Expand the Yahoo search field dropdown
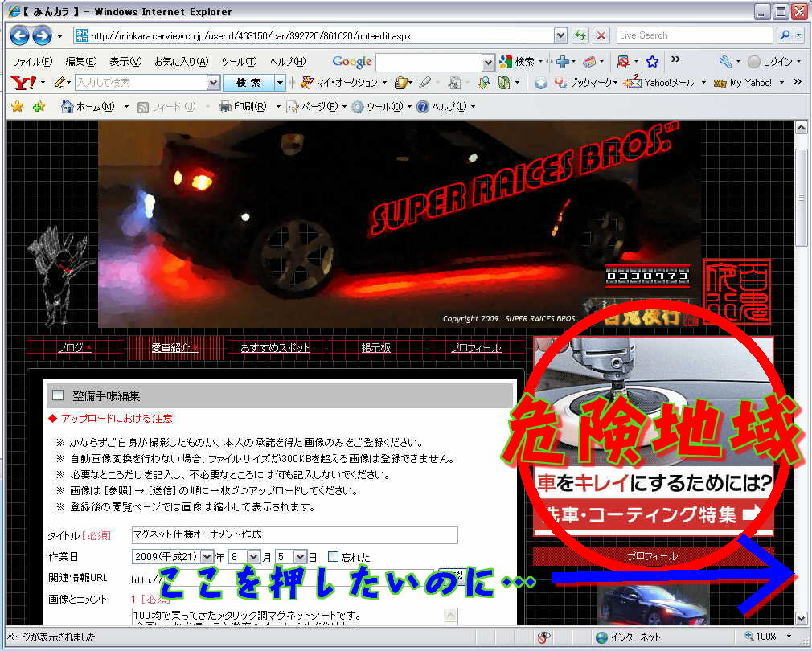Viewport: 812px width, 651px height. [x=213, y=82]
